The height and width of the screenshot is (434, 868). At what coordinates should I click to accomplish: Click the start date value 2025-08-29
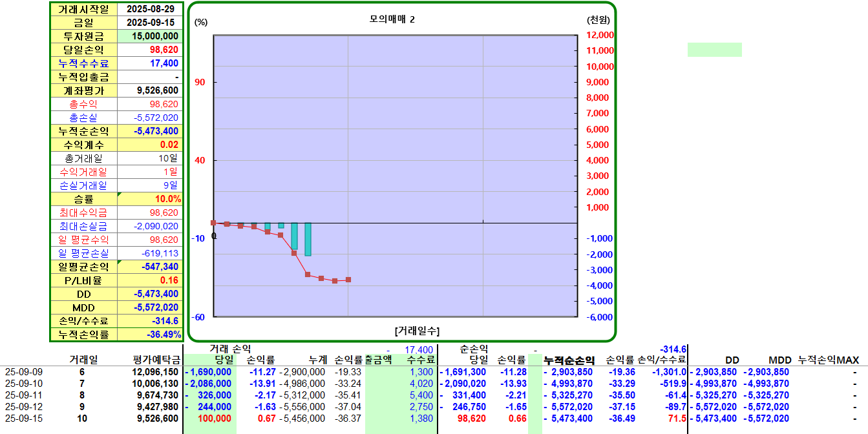point(150,9)
